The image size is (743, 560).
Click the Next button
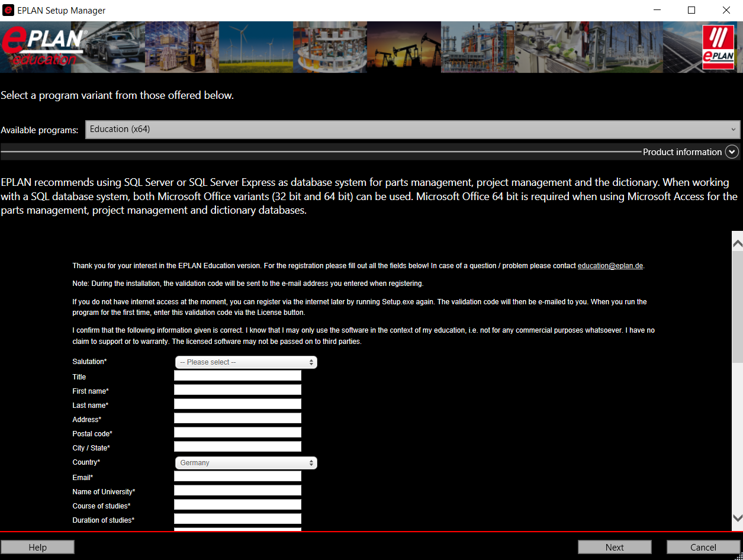(615, 547)
